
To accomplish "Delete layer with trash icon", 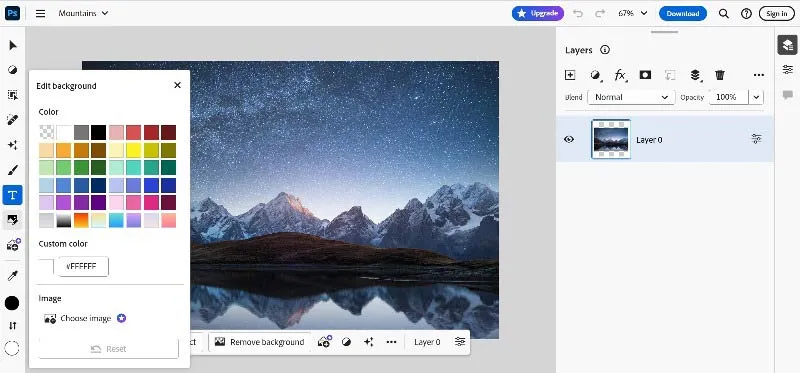I will coord(720,75).
